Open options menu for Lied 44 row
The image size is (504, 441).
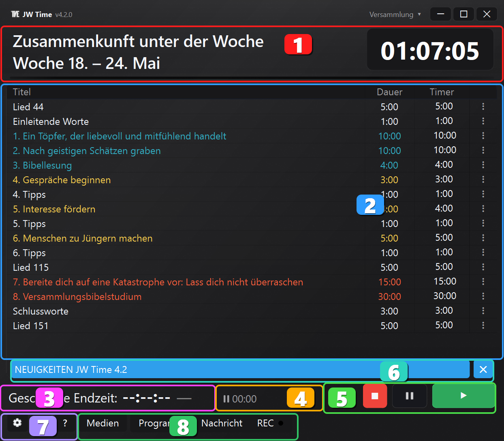pos(483,107)
